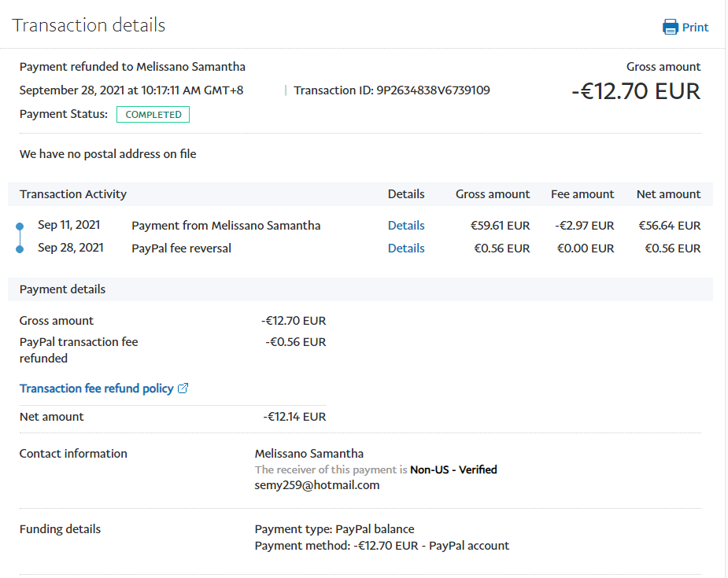Click the Non-US - Verified status text

click(453, 469)
